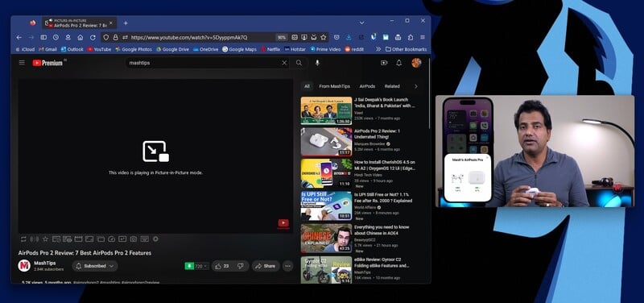Open the YouTube guide hamburger menu
Viewport: 644px width, 303px height.
click(x=22, y=63)
